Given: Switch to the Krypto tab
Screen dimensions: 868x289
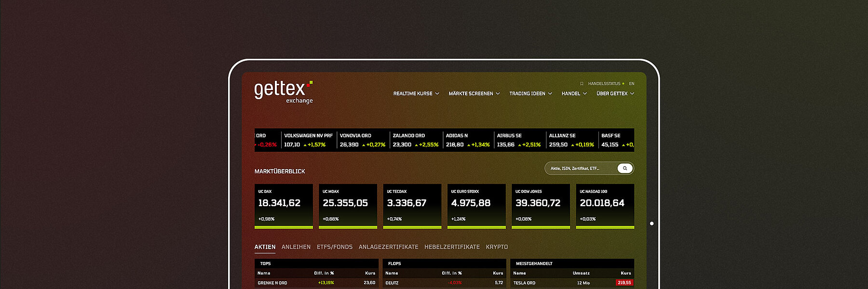Looking at the screenshot, I should 497,247.
